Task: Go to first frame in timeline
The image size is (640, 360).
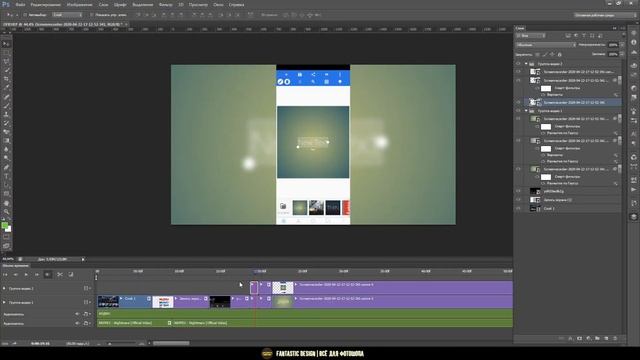Action: coord(5,275)
